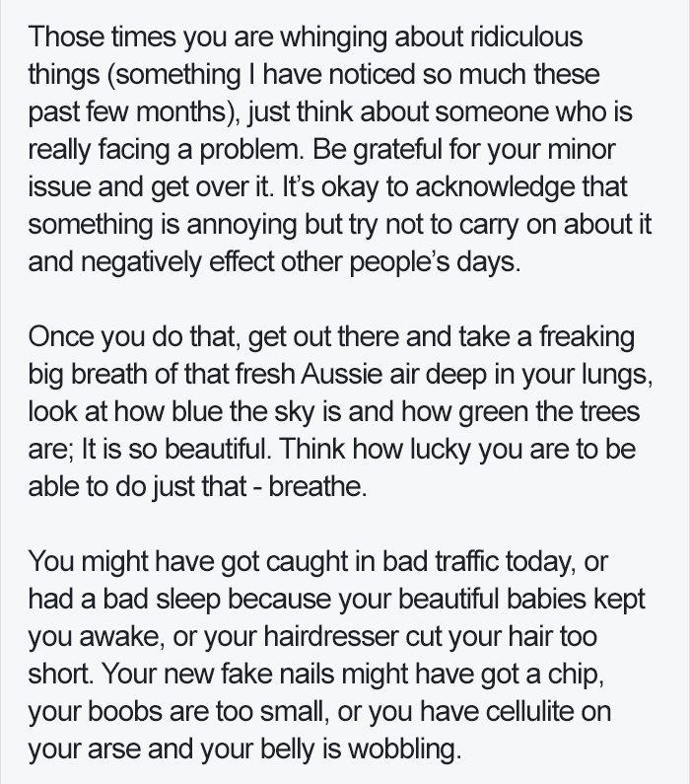690x784 pixels.
Task: Click the final word "breathe" of paragraph two
Action: click(317, 486)
